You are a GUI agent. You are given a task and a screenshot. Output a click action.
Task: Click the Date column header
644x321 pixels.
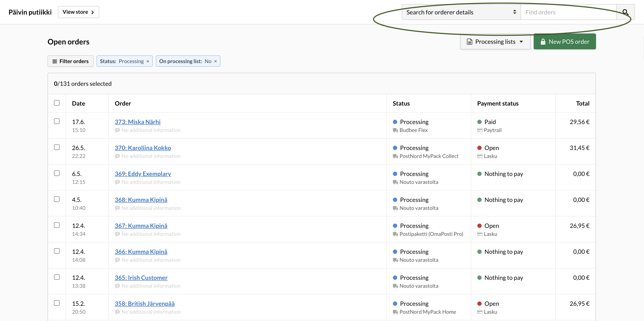pyautogui.click(x=78, y=103)
